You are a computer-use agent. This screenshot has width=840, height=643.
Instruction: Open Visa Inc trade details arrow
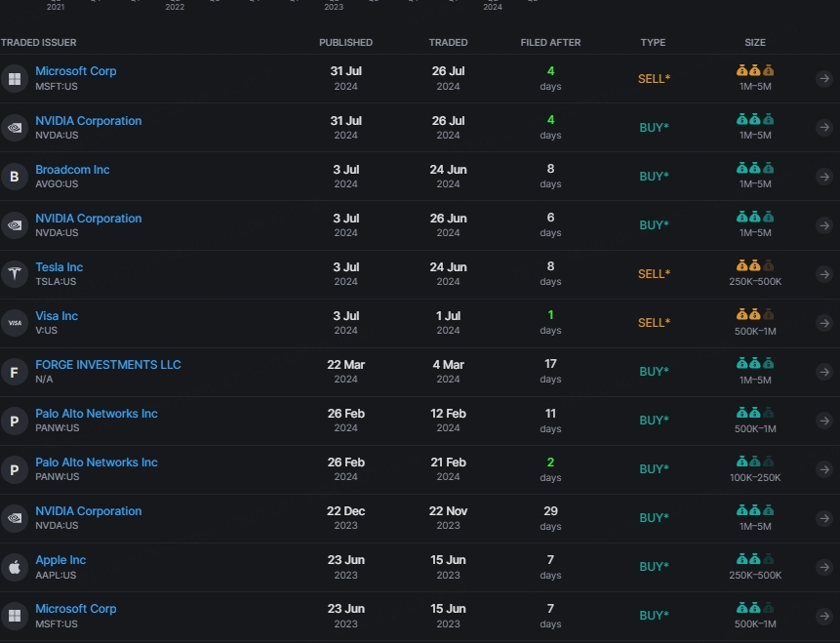point(824,323)
